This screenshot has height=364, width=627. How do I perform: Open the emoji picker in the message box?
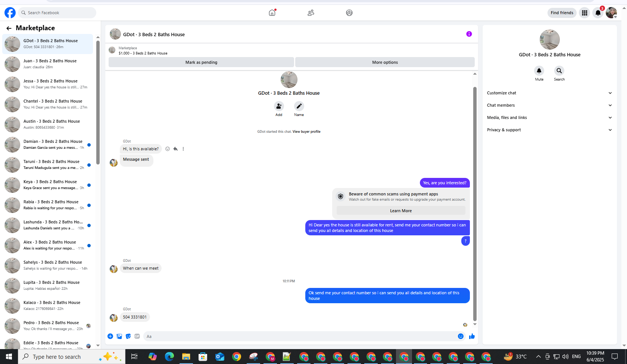[x=461, y=336]
